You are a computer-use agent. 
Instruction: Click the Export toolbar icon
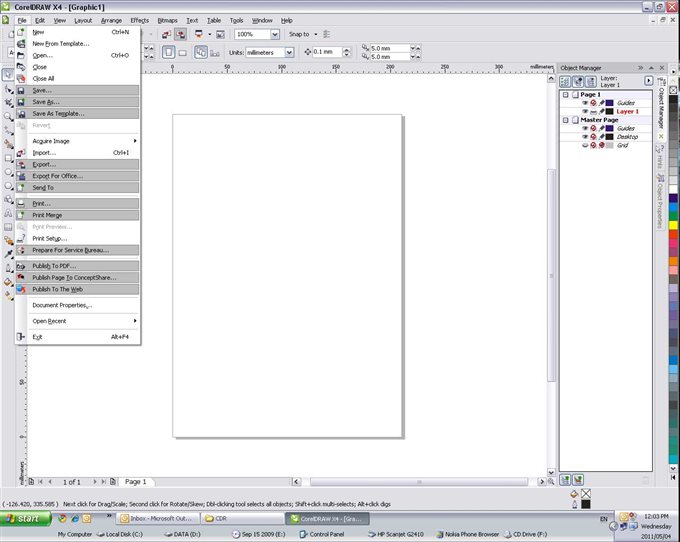pyautogui.click(x=180, y=34)
